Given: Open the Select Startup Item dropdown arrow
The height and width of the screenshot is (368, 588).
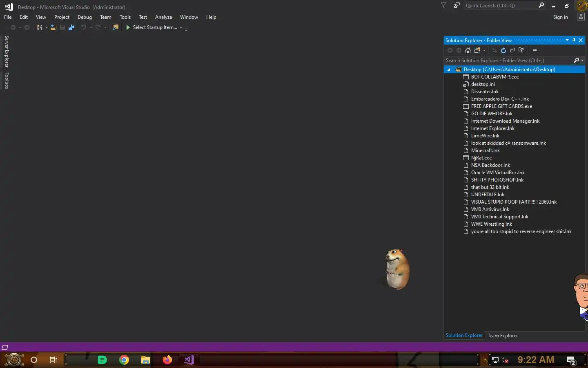Looking at the screenshot, I should 181,27.
